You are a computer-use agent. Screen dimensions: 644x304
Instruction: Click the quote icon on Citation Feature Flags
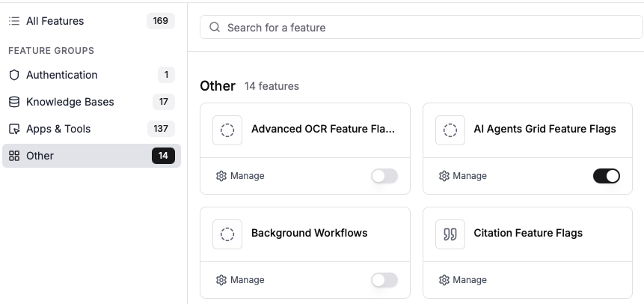450,234
